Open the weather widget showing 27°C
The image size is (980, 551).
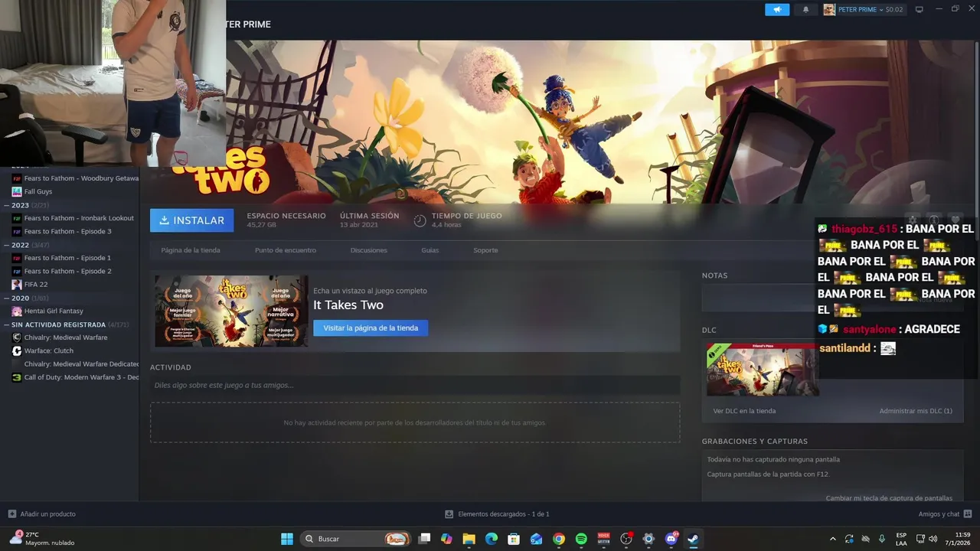[x=42, y=539]
